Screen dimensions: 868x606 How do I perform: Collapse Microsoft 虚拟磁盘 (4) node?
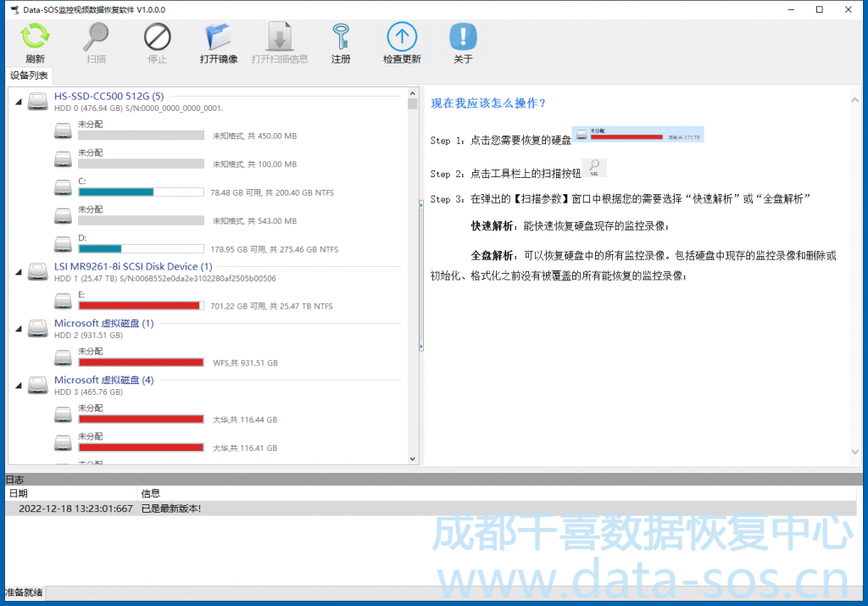tap(19, 385)
